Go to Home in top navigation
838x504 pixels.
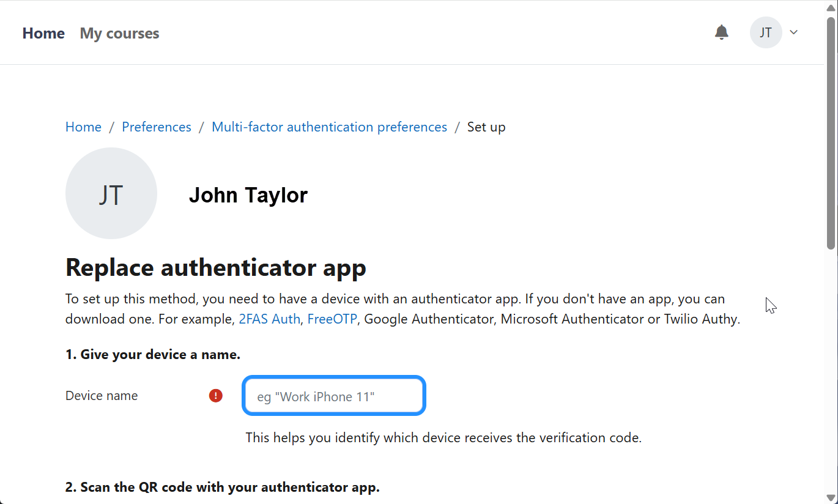43,34
